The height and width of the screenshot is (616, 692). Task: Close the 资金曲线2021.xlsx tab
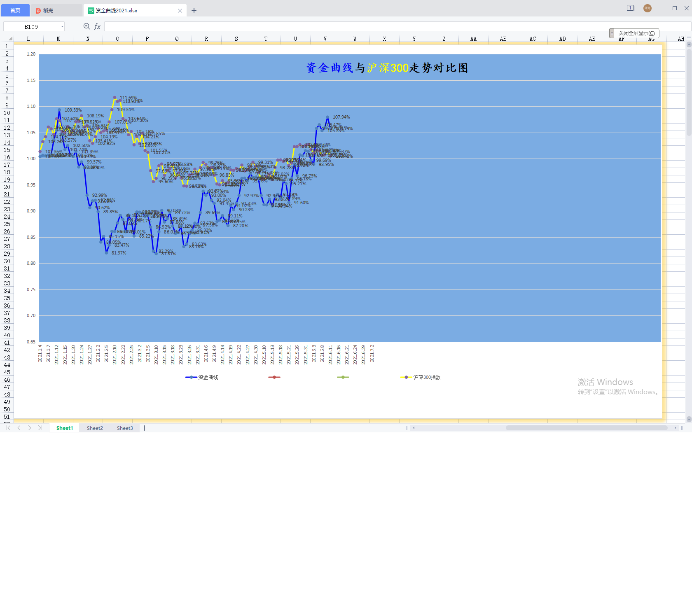180,11
